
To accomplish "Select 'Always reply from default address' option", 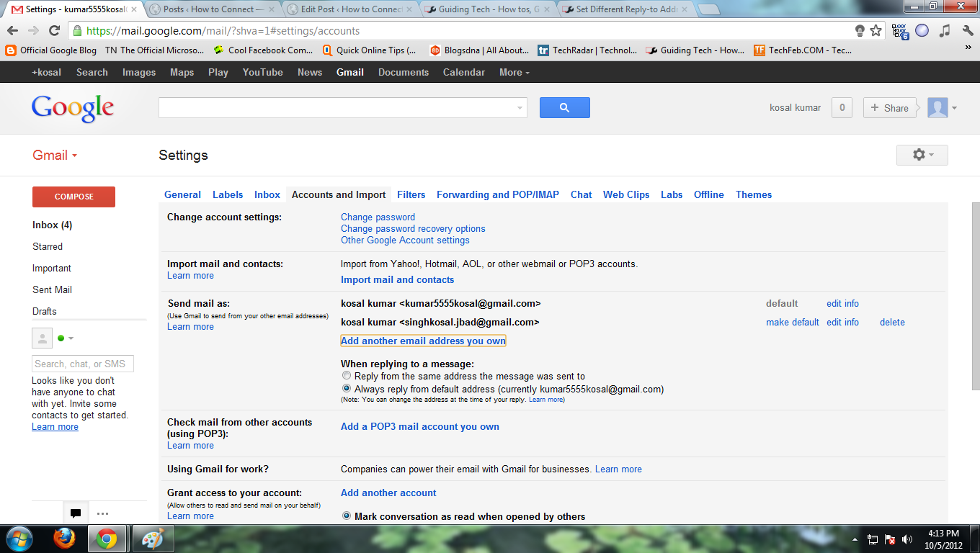I will pos(347,389).
